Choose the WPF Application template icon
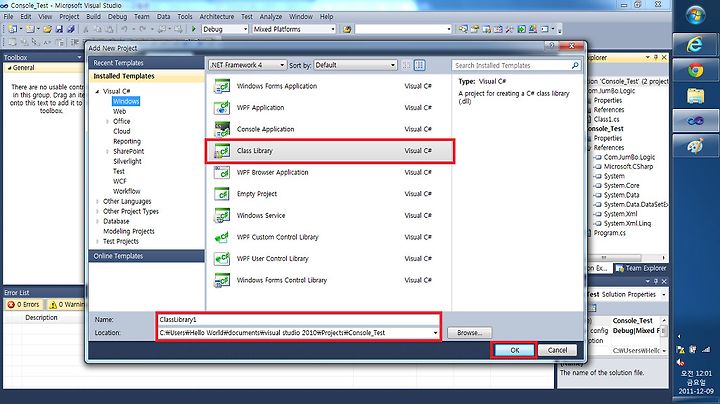Viewport: 720px width, 404px height. click(x=222, y=108)
